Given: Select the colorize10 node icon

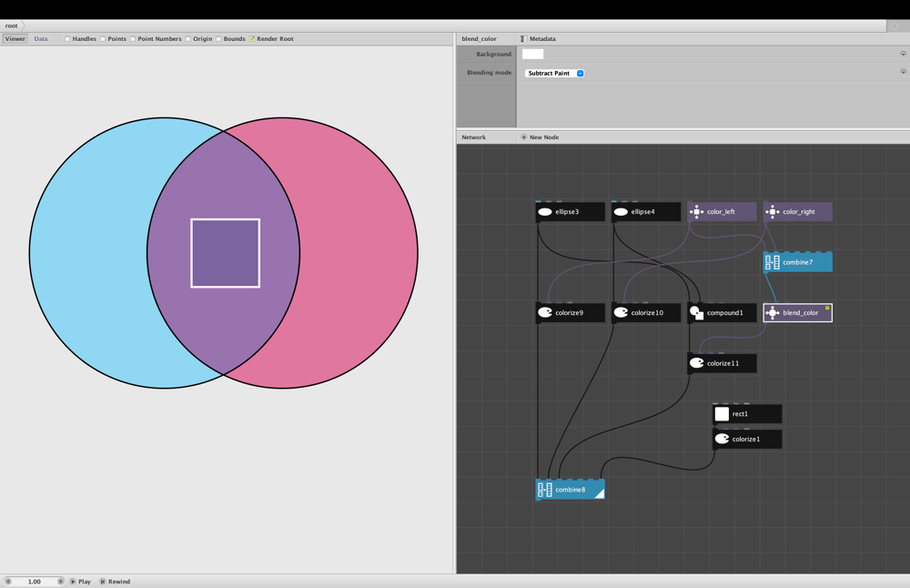Looking at the screenshot, I should [621, 313].
